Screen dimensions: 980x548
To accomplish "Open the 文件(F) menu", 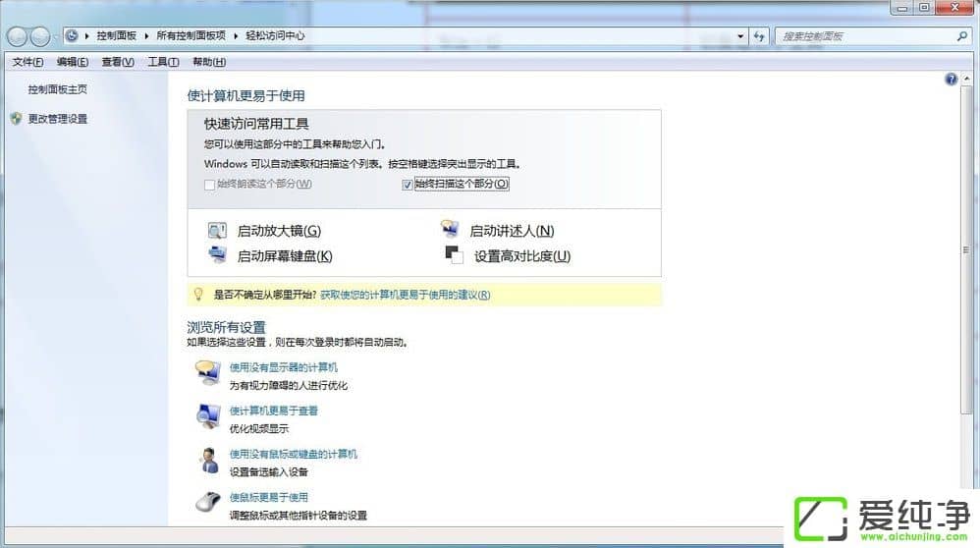I will tap(27, 62).
